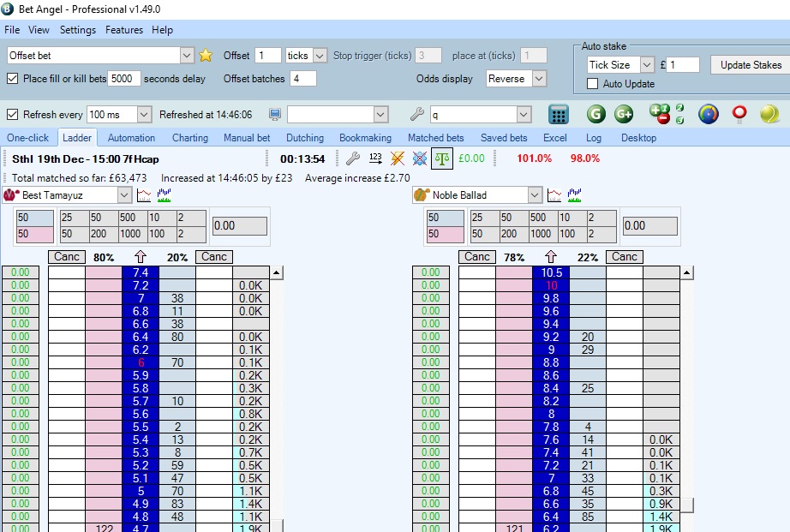The image size is (790, 532).
Task: Click the blue back stake 50 box for Best Tamayuz
Action: pos(35,218)
